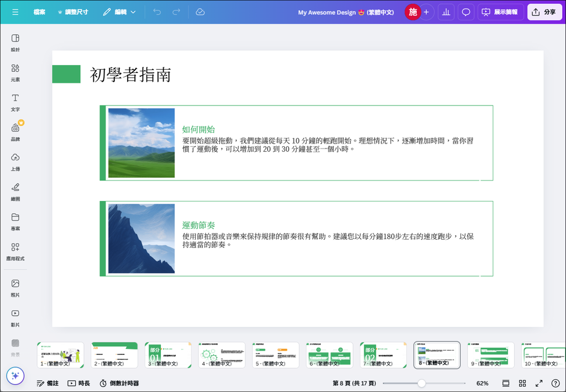The width and height of the screenshot is (566, 392).
Task: Click the 62% zoom value
Action: (482, 383)
